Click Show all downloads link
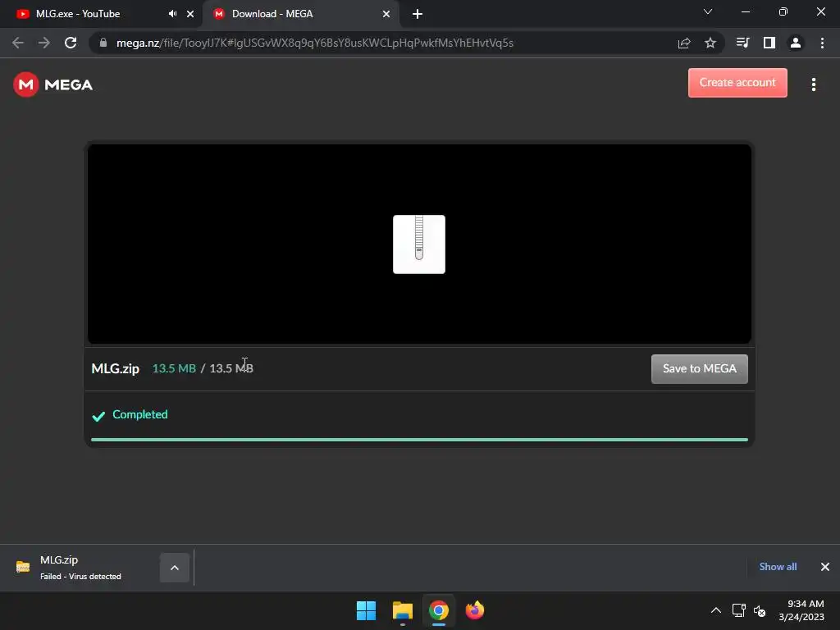Image resolution: width=840 pixels, height=630 pixels. [778, 567]
